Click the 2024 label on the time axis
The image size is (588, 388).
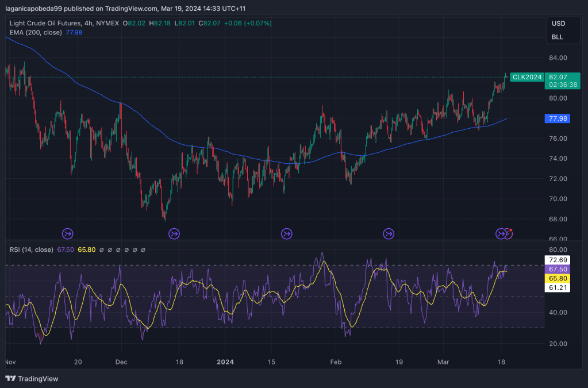[x=225, y=363]
